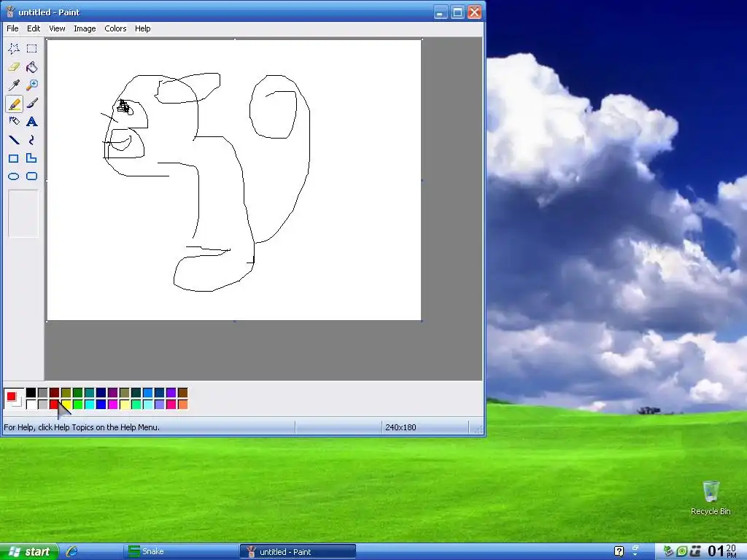Switch to the Snake taskbar button
This screenshot has width=747, height=560.
click(x=181, y=551)
